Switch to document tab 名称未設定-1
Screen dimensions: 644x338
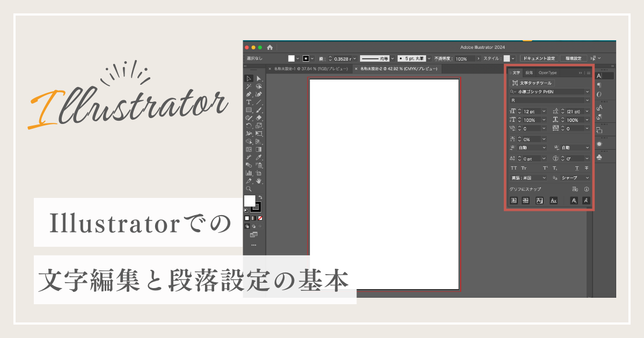pyautogui.click(x=311, y=69)
